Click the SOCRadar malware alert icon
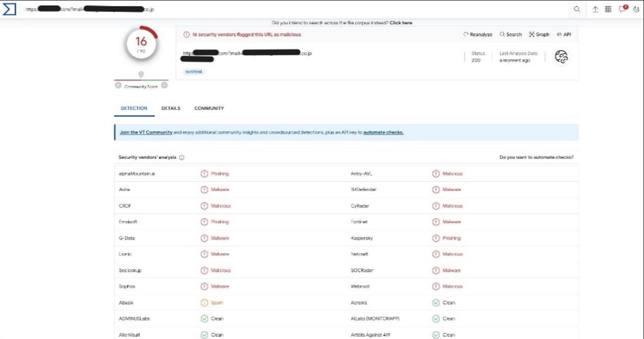Screen dimensions: 644x339 click(x=436, y=271)
